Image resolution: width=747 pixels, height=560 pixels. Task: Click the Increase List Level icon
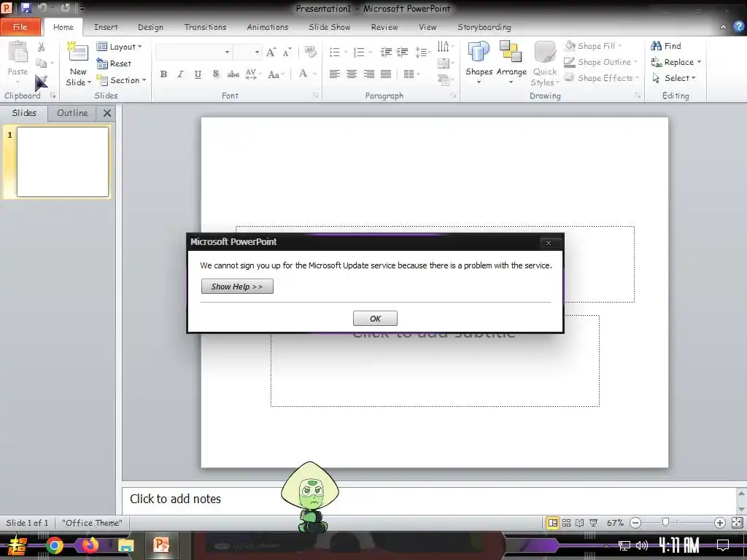coord(403,52)
